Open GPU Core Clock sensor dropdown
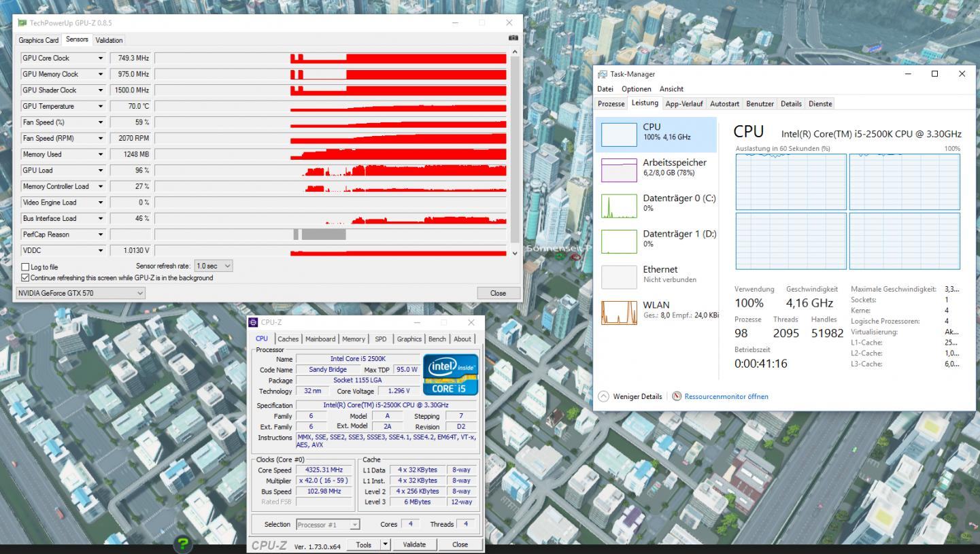 coord(101,58)
